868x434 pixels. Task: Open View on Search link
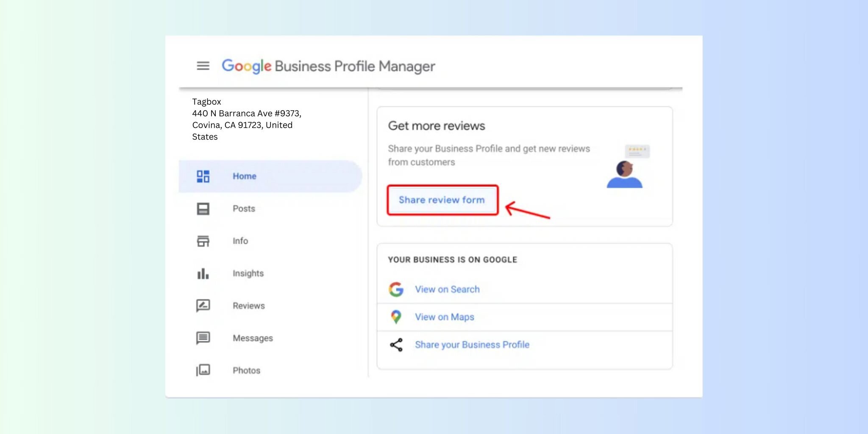447,289
